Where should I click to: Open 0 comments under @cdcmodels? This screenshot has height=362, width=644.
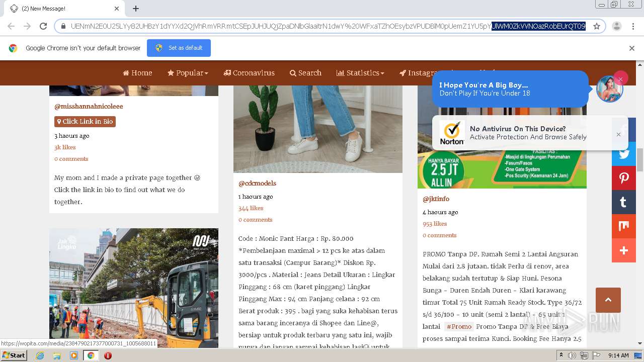pyautogui.click(x=256, y=220)
